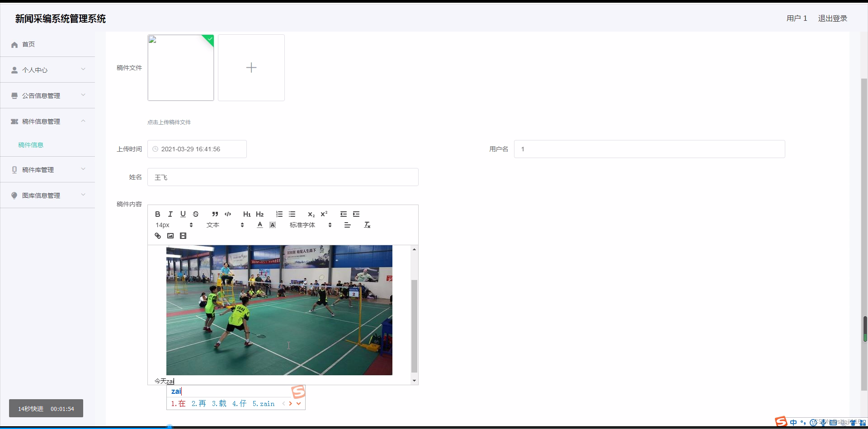Click the plus tile to add another file
Viewport: 868px width, 429px height.
[251, 67]
